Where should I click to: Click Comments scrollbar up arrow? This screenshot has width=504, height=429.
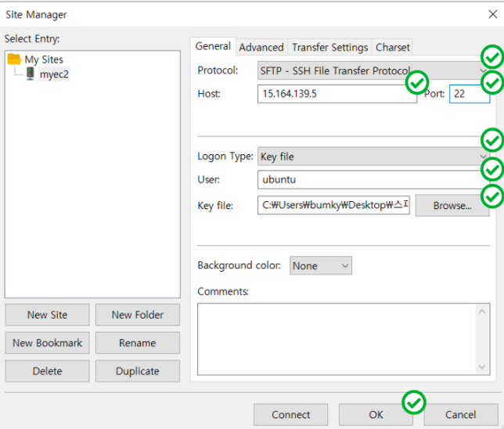point(482,312)
